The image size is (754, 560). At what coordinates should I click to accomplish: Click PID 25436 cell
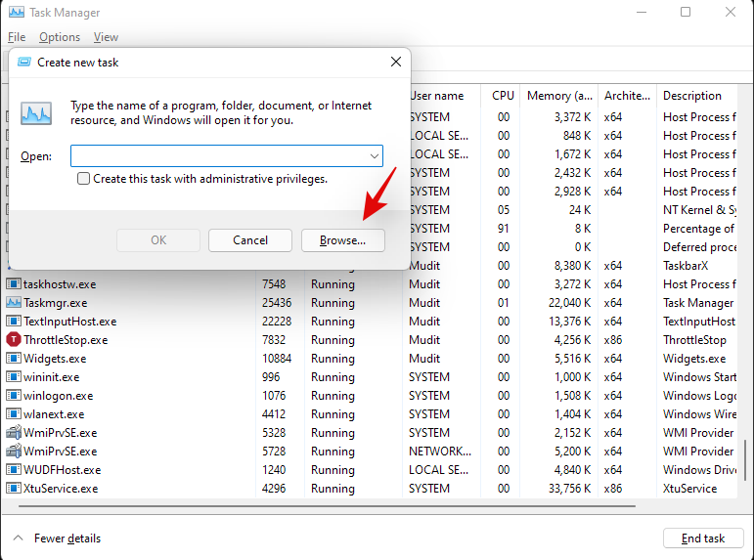tap(277, 303)
